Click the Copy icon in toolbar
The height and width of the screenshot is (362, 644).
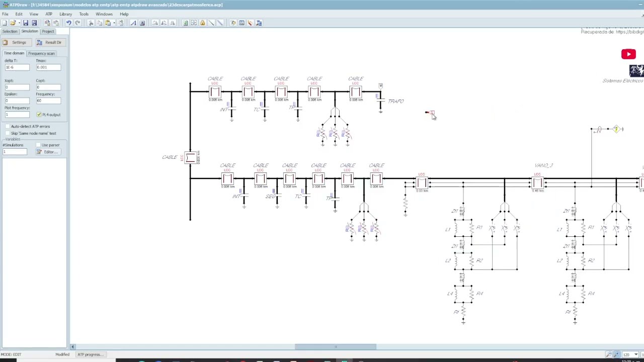[99, 23]
